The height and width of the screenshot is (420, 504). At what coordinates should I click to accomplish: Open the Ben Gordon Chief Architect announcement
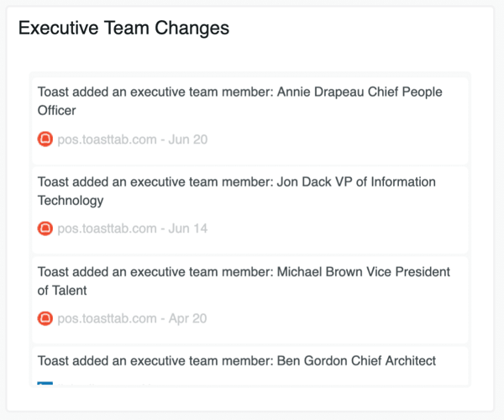coord(237,361)
